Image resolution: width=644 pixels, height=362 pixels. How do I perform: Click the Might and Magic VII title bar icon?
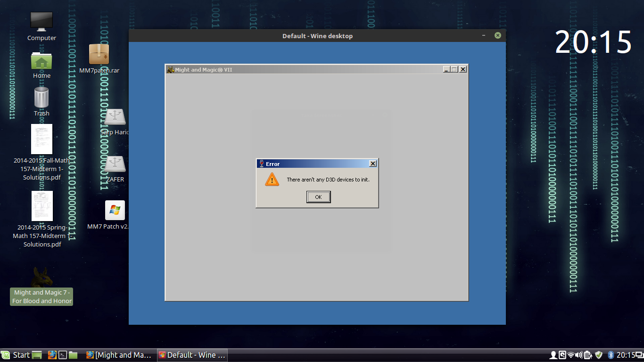[x=170, y=70]
